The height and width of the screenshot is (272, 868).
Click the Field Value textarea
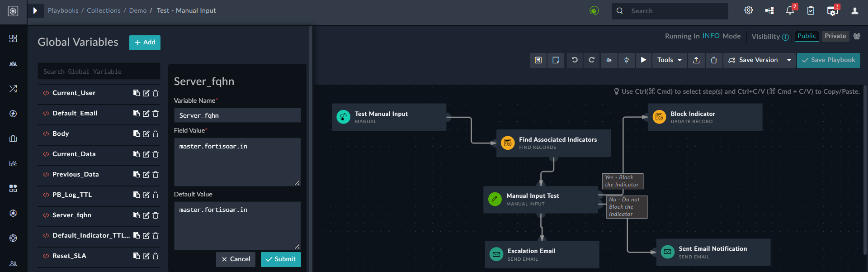[237, 162]
